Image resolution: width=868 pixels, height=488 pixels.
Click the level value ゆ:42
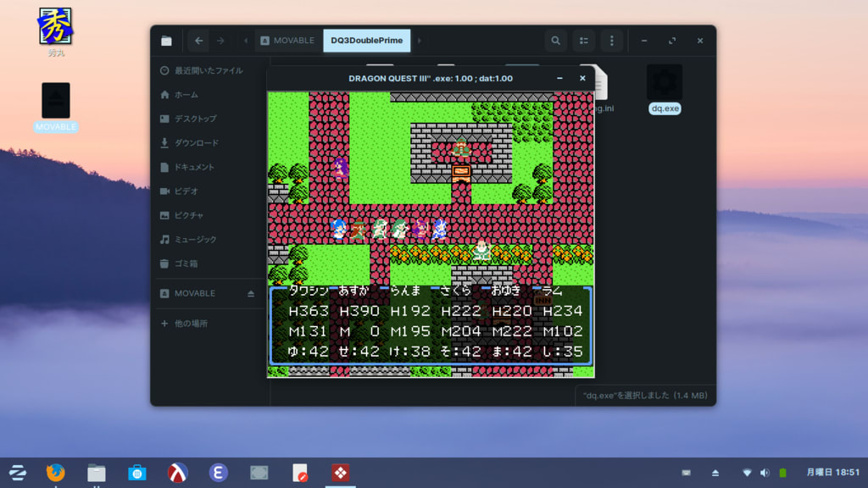coord(309,352)
